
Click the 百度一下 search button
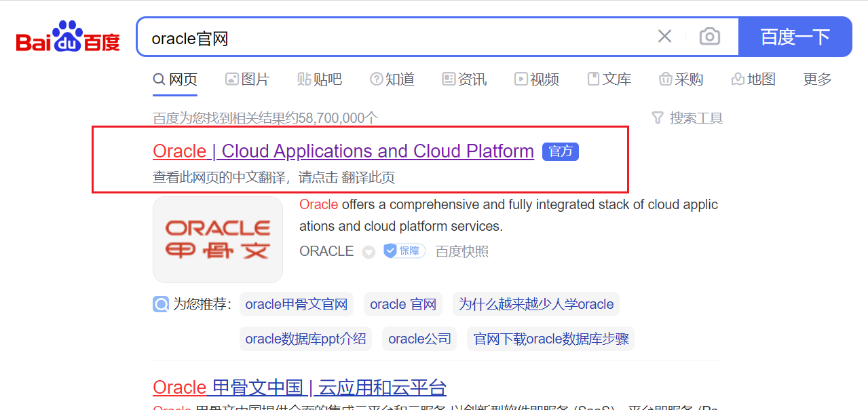(x=795, y=37)
